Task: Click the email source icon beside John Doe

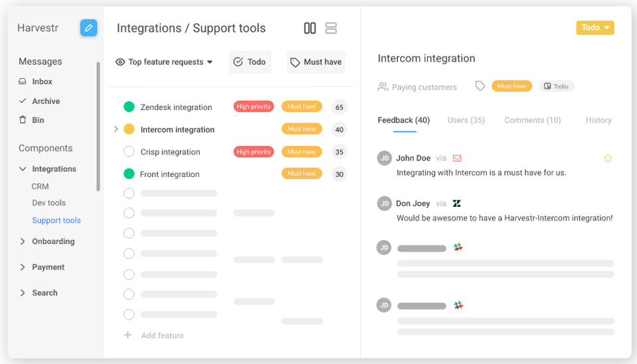Action: click(457, 158)
